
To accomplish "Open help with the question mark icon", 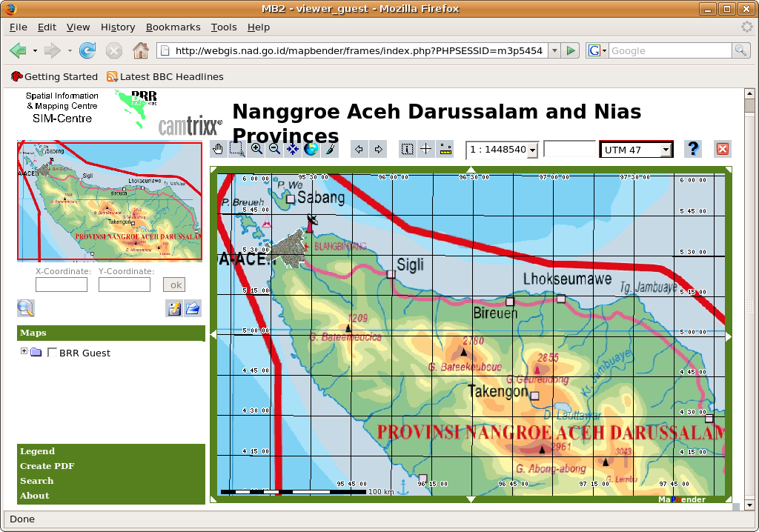I will (x=693, y=149).
